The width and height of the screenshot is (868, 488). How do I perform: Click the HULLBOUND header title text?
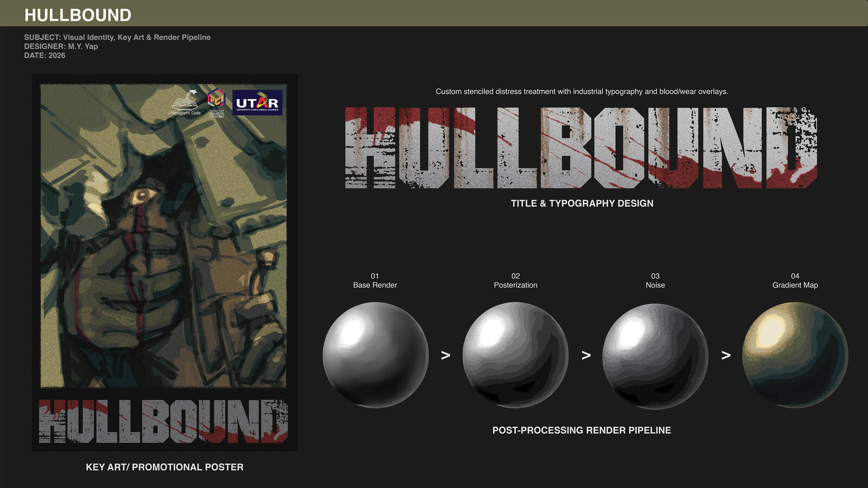click(x=78, y=15)
